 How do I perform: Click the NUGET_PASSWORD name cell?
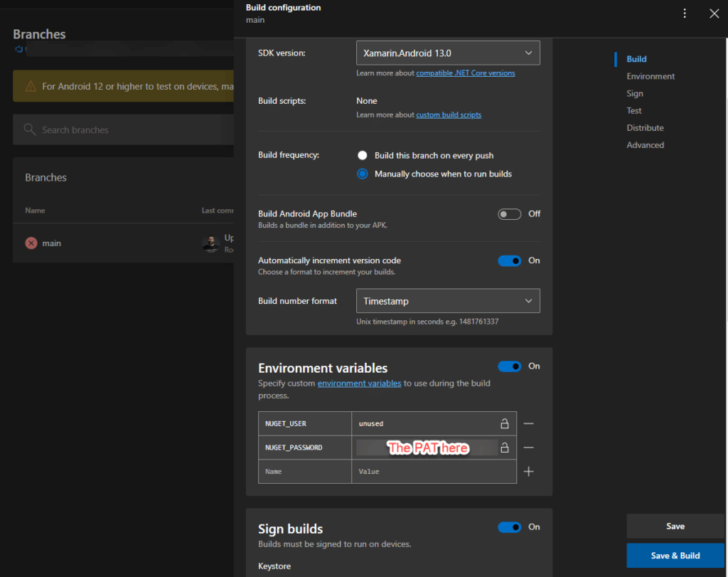click(305, 448)
